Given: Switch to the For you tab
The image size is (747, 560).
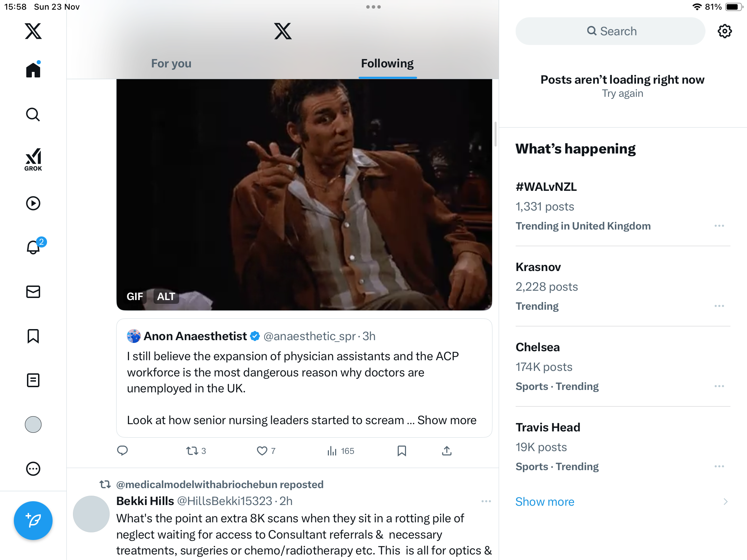Looking at the screenshot, I should coord(171,64).
